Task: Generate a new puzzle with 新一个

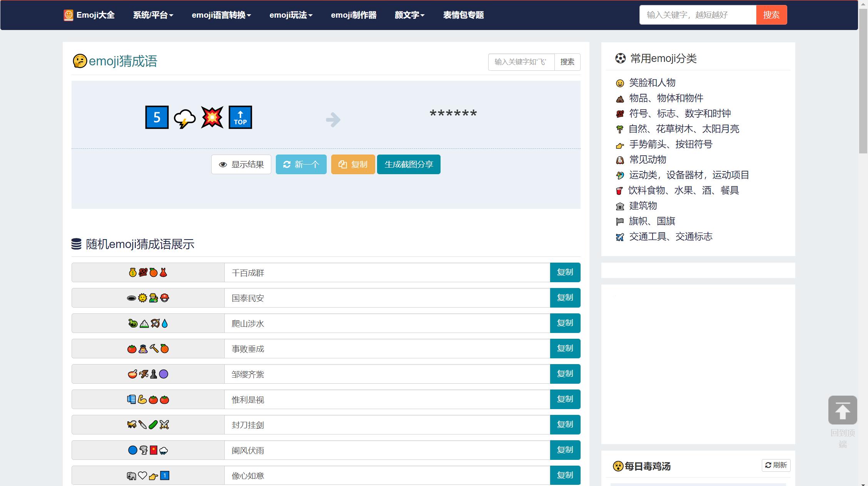Action: [x=301, y=164]
